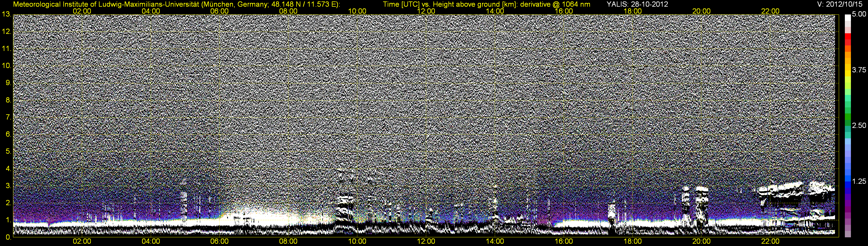Click the 2 km height axis label

coord(8,203)
